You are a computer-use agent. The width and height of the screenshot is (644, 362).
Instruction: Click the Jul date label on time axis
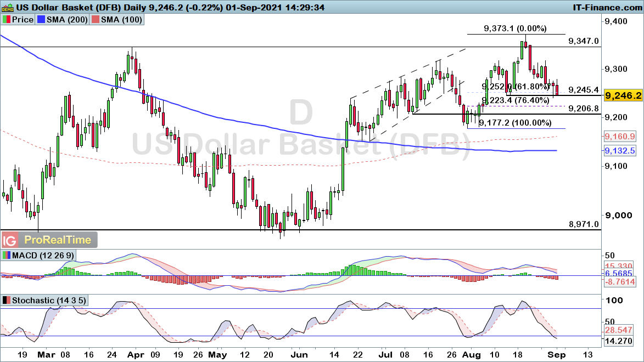(x=385, y=355)
